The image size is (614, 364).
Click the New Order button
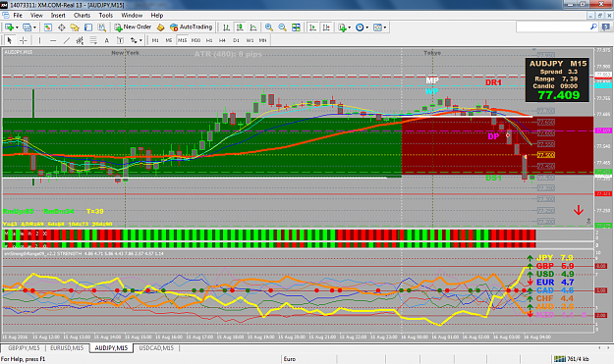coord(133,26)
